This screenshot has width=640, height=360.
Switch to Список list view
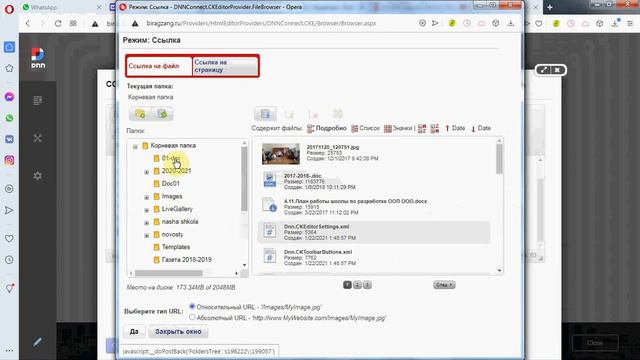(365, 128)
